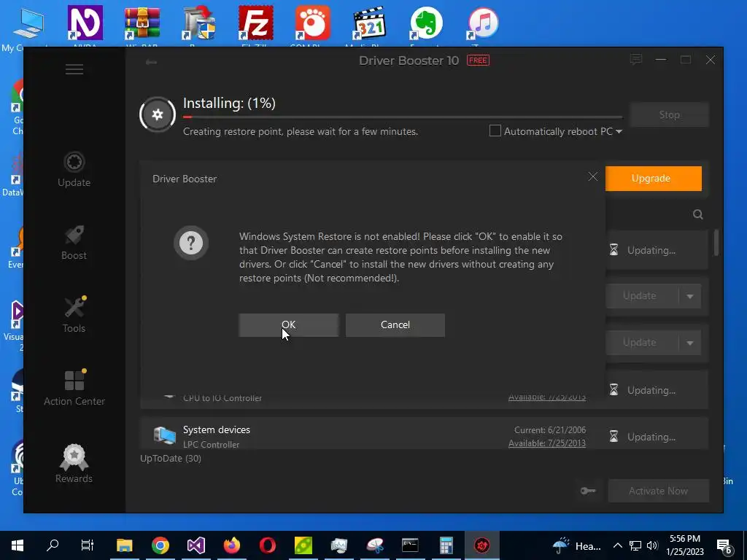747x560 pixels.
Task: Open Evernote desktop shortcut
Action: pyautogui.click(x=426, y=26)
